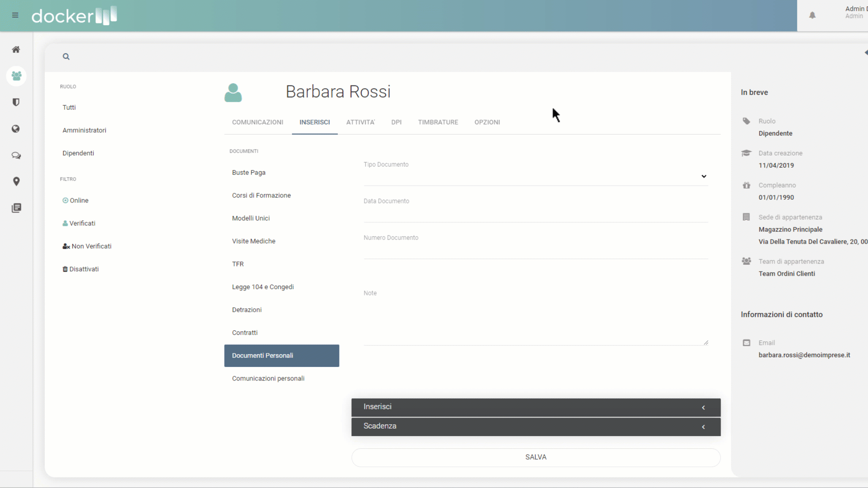Click the globe icon in sidebar

point(16,129)
